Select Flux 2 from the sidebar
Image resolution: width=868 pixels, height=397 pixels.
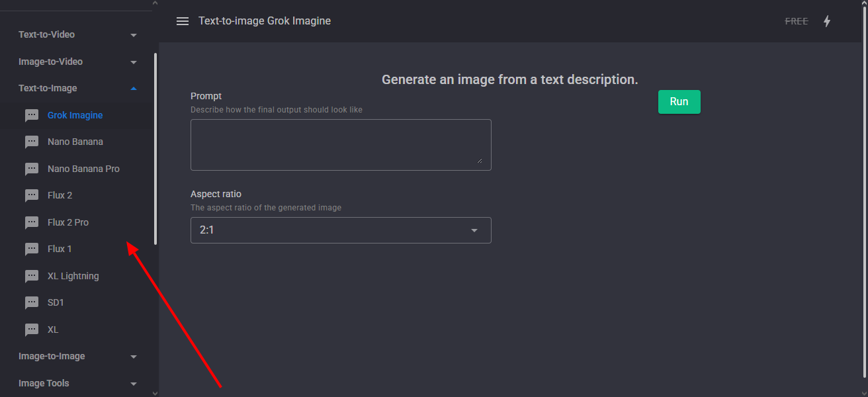tap(59, 195)
